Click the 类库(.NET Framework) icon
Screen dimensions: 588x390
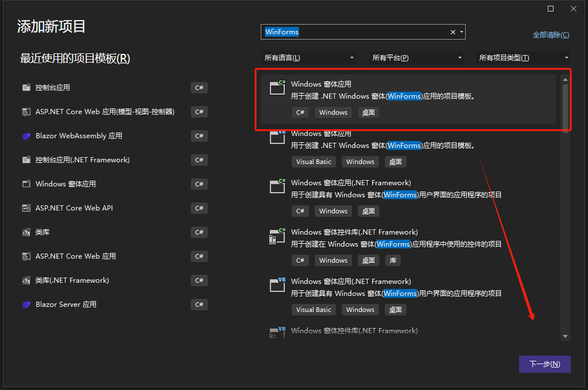[x=26, y=280]
